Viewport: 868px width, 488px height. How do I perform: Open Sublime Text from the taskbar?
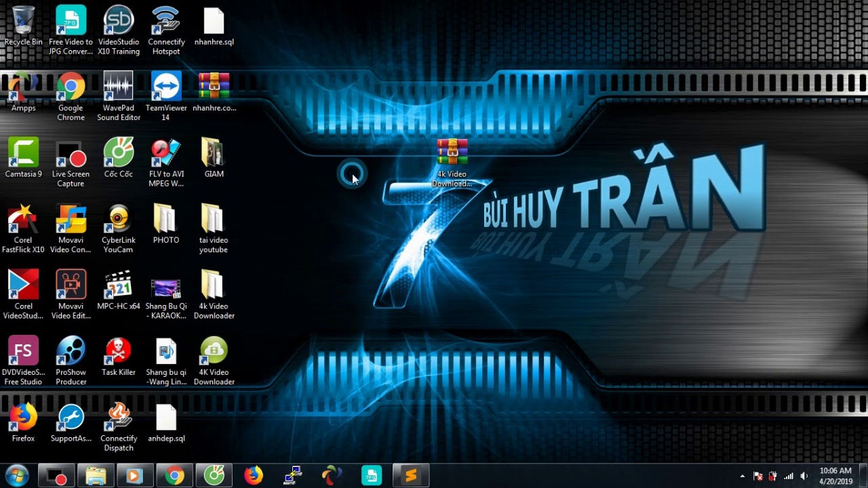[x=410, y=476]
